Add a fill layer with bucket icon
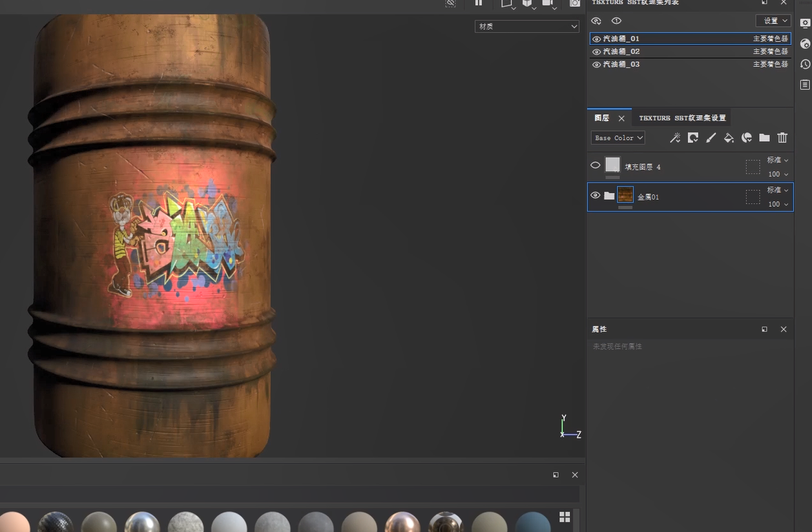The height and width of the screenshot is (532, 812). point(729,138)
